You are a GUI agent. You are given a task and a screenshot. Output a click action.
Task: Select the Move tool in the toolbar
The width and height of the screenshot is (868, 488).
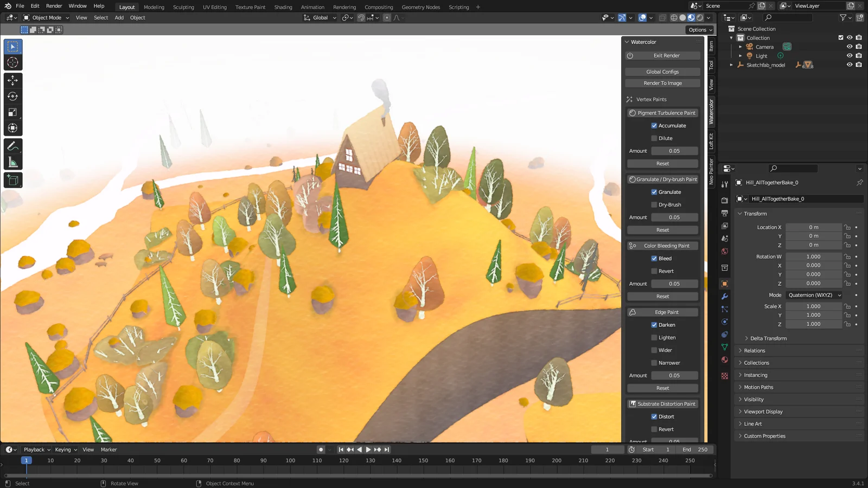(x=13, y=80)
